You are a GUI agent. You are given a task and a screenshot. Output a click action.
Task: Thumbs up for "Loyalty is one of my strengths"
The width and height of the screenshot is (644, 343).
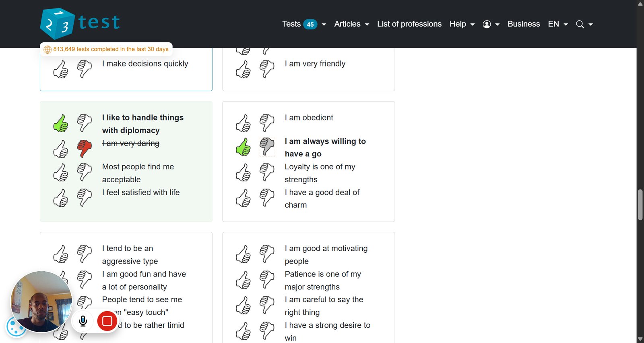pyautogui.click(x=244, y=173)
